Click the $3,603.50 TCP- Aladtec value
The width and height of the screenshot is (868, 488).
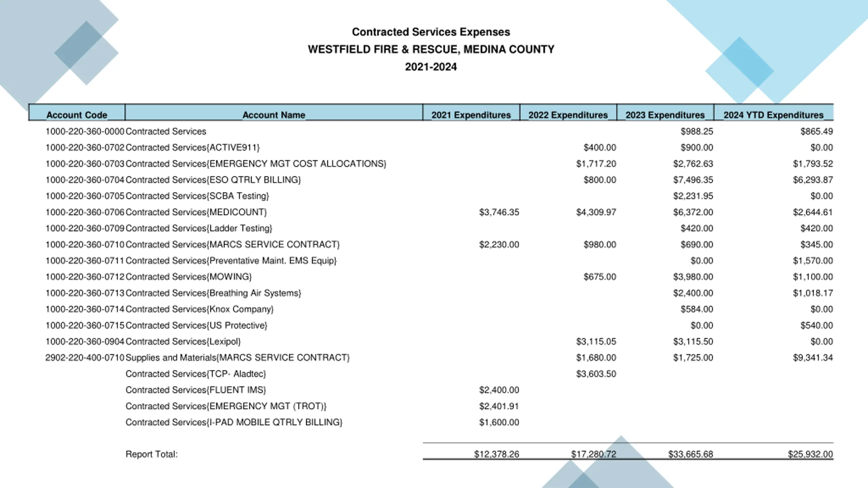click(596, 374)
